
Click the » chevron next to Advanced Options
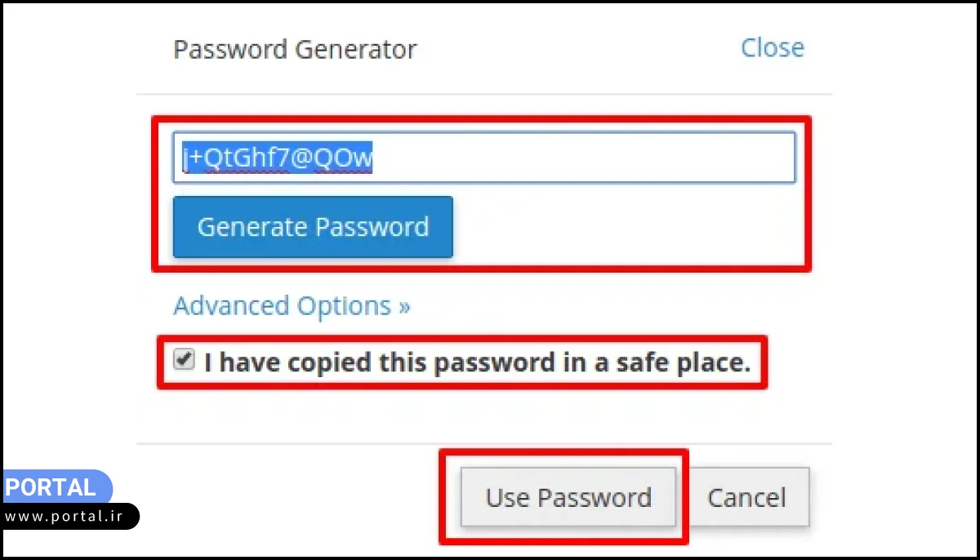[404, 306]
